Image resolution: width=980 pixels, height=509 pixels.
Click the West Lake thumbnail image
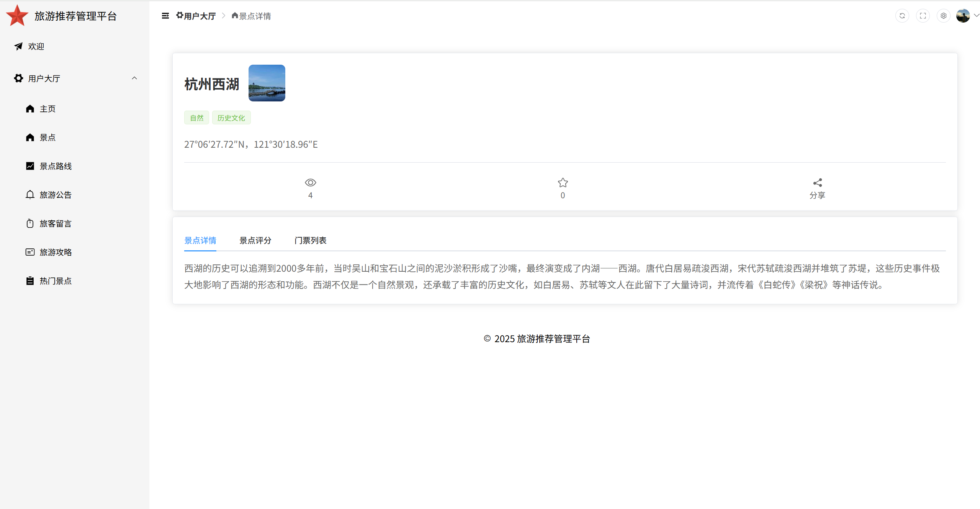[267, 83]
